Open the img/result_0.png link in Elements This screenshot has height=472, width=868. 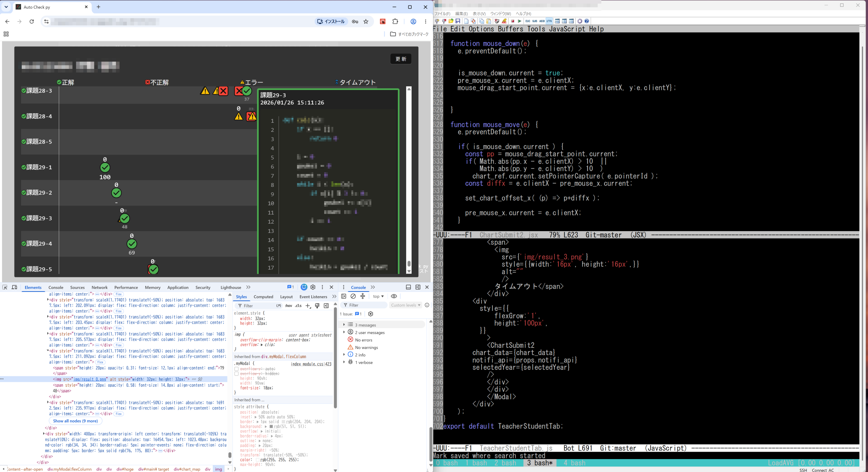tap(90, 379)
